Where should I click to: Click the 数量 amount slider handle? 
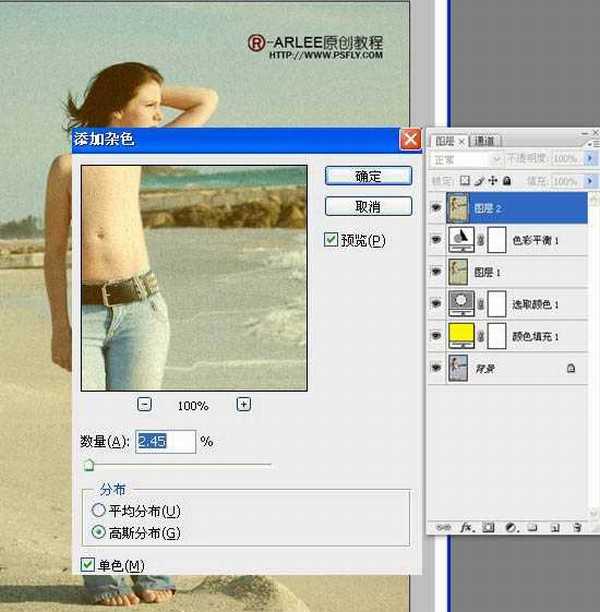coord(89,464)
